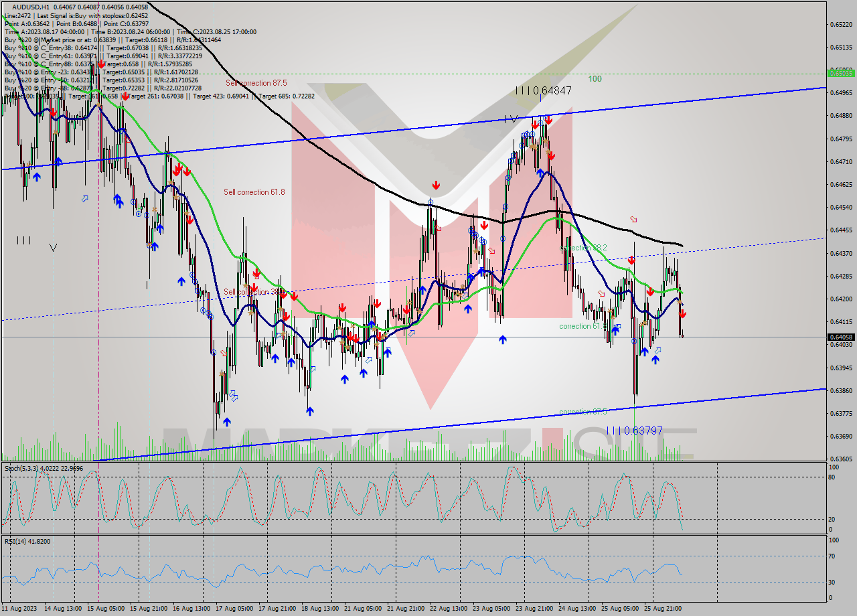Click the green 'correction 38.2' label
The width and height of the screenshot is (857, 616).
click(583, 248)
